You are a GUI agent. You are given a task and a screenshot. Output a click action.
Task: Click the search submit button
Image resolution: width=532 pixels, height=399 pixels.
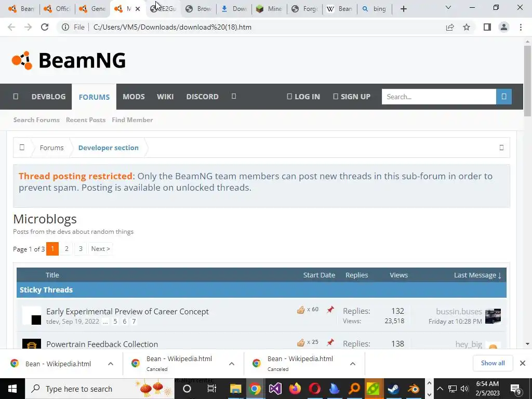point(504,97)
